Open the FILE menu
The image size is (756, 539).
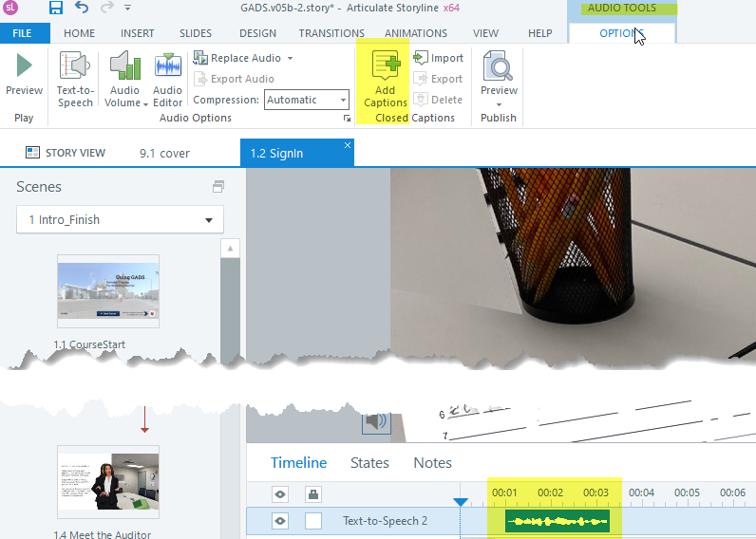[x=22, y=33]
